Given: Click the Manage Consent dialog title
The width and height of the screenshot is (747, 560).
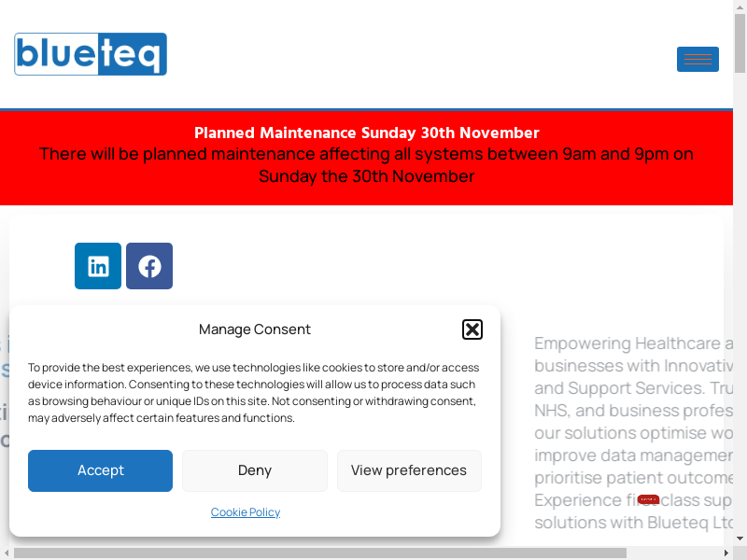Looking at the screenshot, I should [254, 329].
